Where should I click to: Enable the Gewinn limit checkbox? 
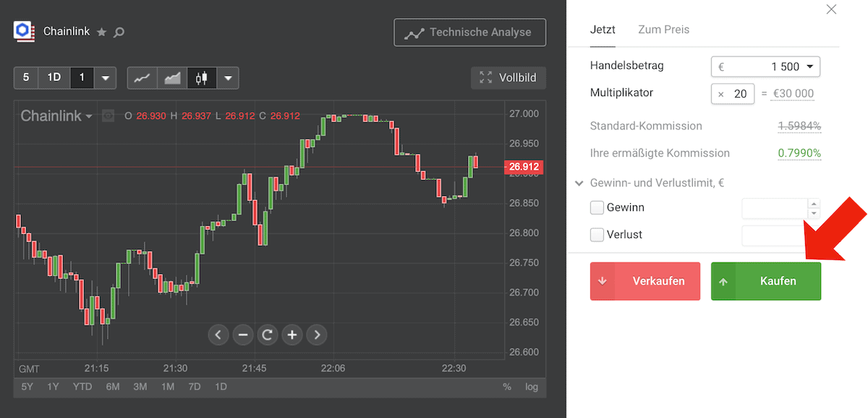point(597,208)
